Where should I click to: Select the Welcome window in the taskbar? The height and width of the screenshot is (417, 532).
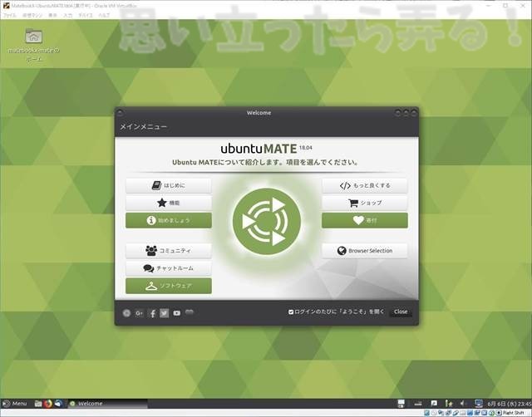pyautogui.click(x=108, y=404)
